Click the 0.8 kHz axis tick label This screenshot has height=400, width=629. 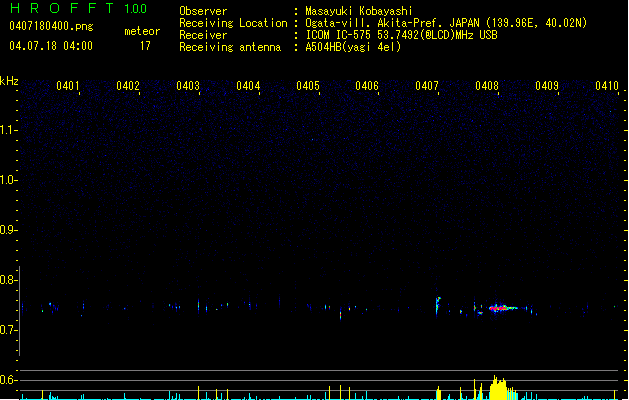click(x=8, y=280)
